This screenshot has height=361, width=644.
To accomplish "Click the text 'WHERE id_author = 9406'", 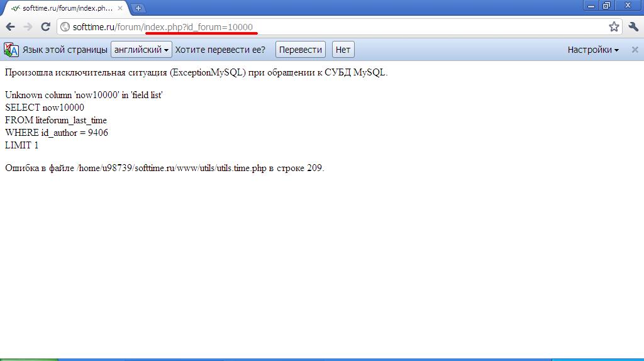I will [57, 133].
